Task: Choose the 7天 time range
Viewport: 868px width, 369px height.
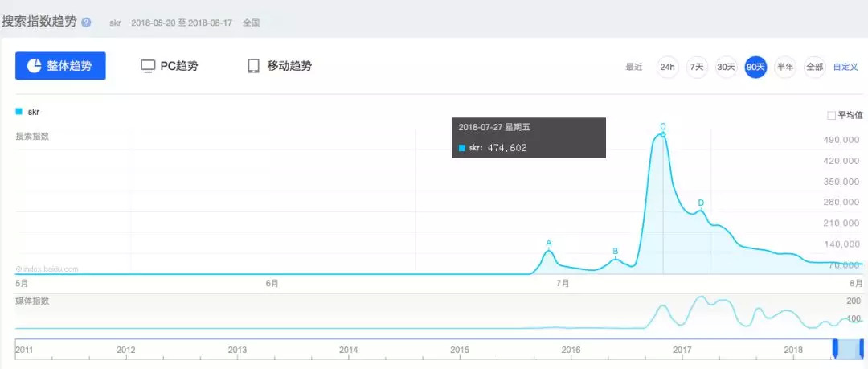Action: [x=697, y=67]
